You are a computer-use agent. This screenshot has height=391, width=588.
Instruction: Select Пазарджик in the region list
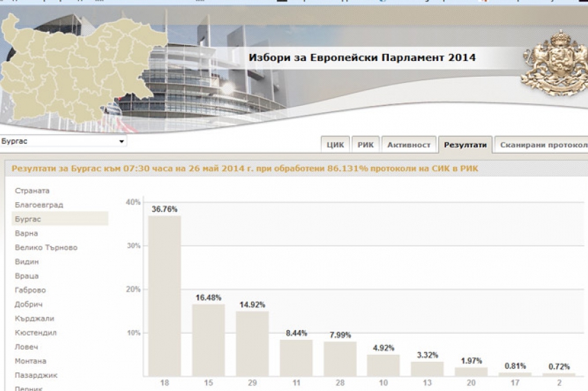click(x=36, y=375)
